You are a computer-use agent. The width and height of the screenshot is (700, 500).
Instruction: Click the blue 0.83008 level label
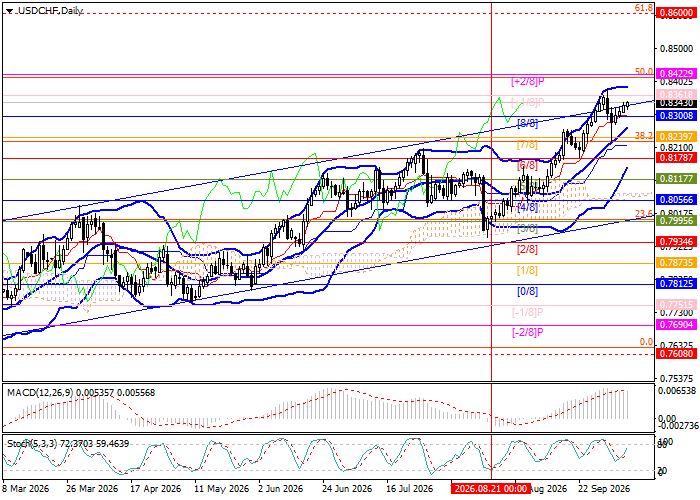tap(676, 116)
